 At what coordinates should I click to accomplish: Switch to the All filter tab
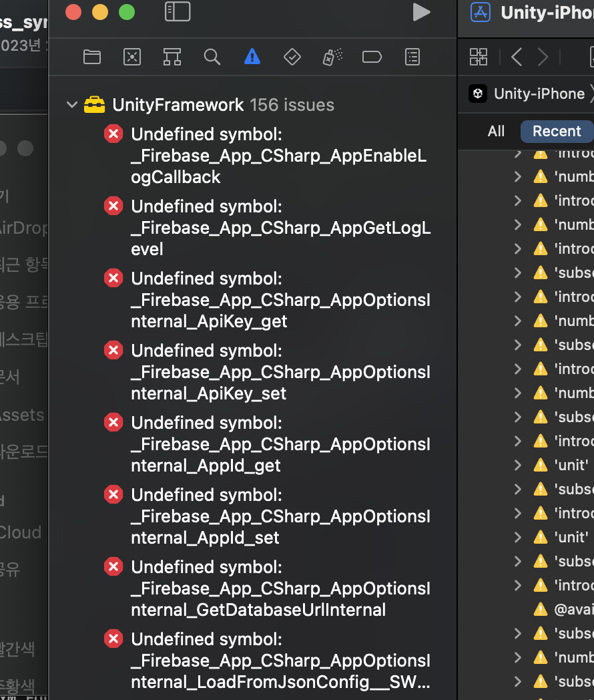(496, 131)
